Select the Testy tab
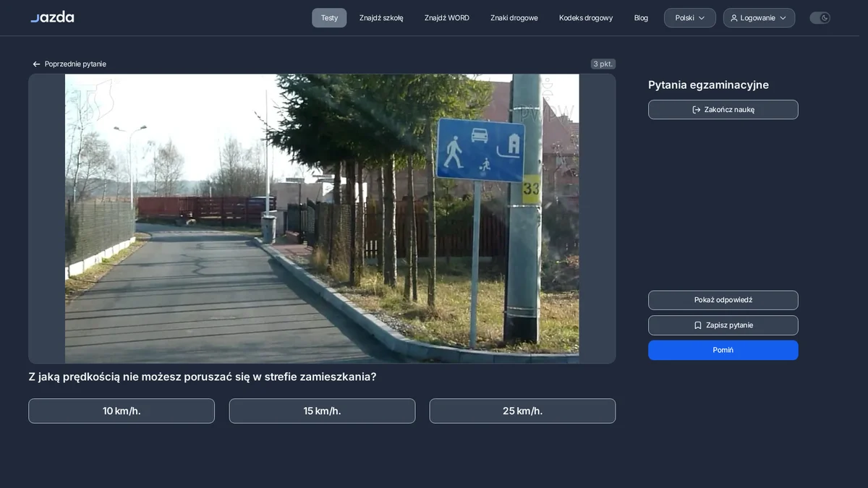The width and height of the screenshot is (868, 488). [x=329, y=18]
